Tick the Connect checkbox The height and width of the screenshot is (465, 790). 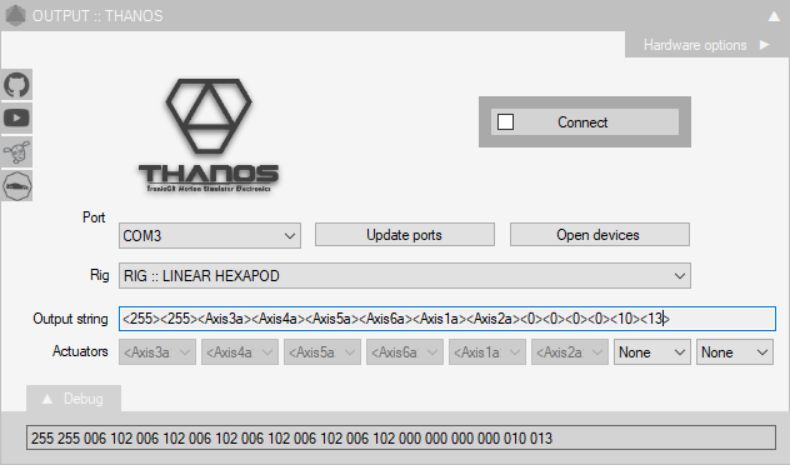(x=505, y=122)
